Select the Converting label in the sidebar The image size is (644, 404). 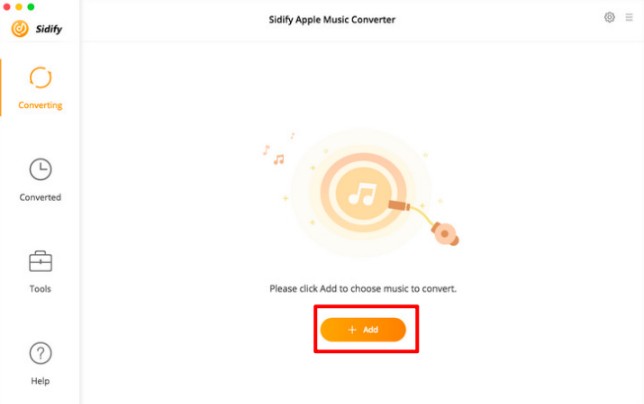(x=40, y=105)
